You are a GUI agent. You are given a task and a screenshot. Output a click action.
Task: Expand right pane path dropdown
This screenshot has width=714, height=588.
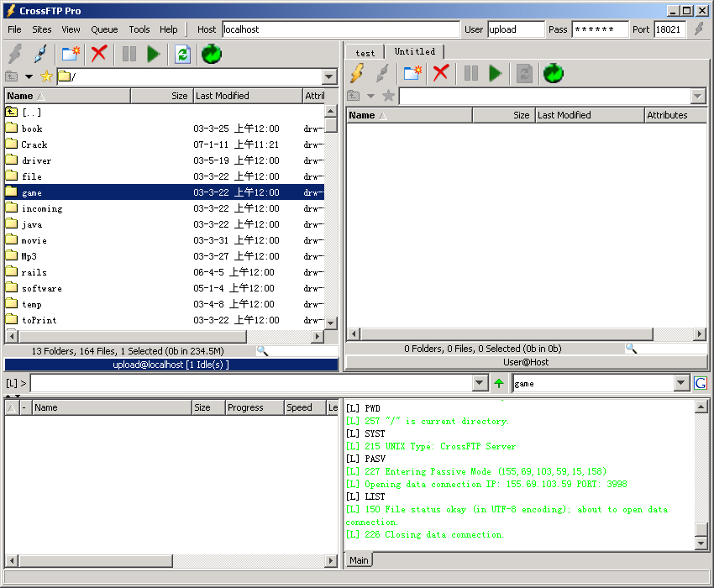pyautogui.click(x=697, y=96)
